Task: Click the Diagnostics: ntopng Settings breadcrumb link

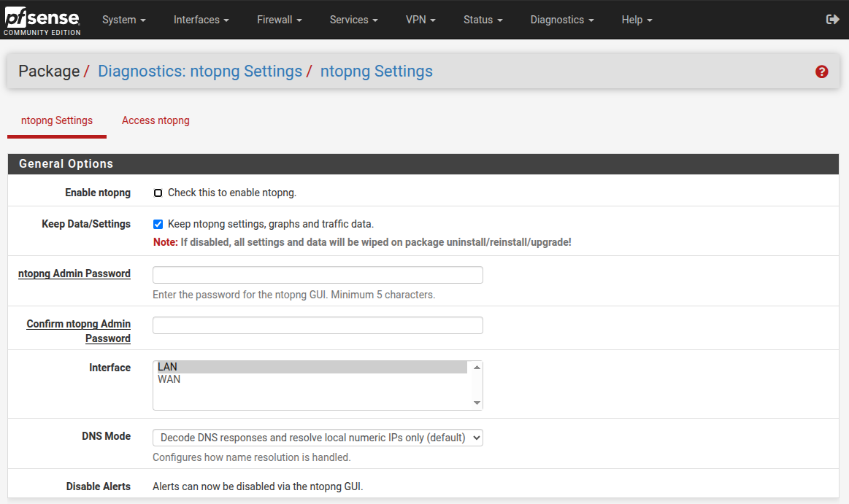Action: point(200,71)
